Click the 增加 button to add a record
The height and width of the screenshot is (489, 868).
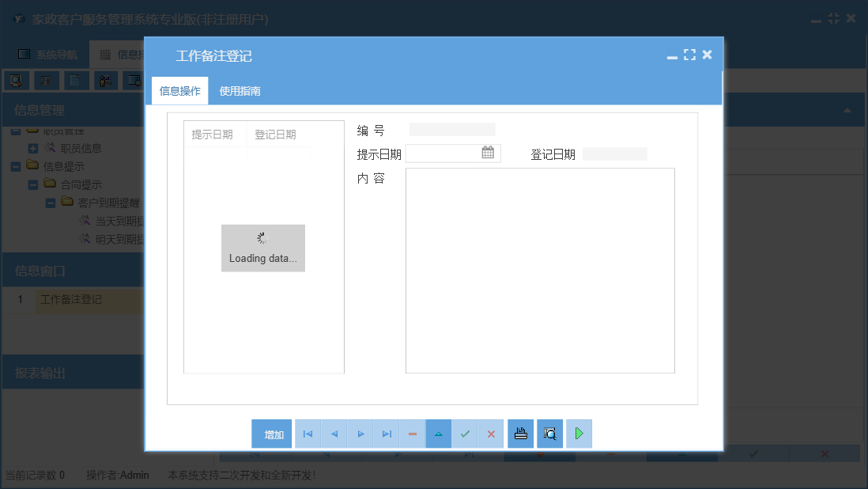click(272, 434)
